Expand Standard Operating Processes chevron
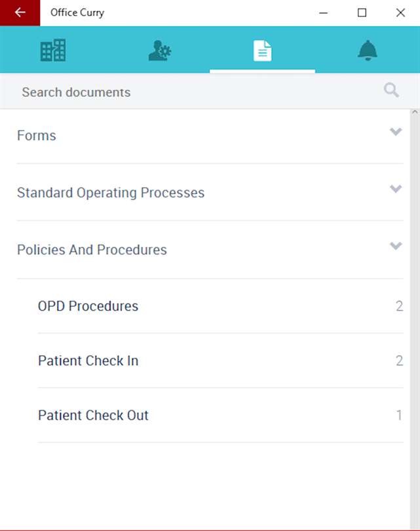The image size is (420, 531). point(396,189)
